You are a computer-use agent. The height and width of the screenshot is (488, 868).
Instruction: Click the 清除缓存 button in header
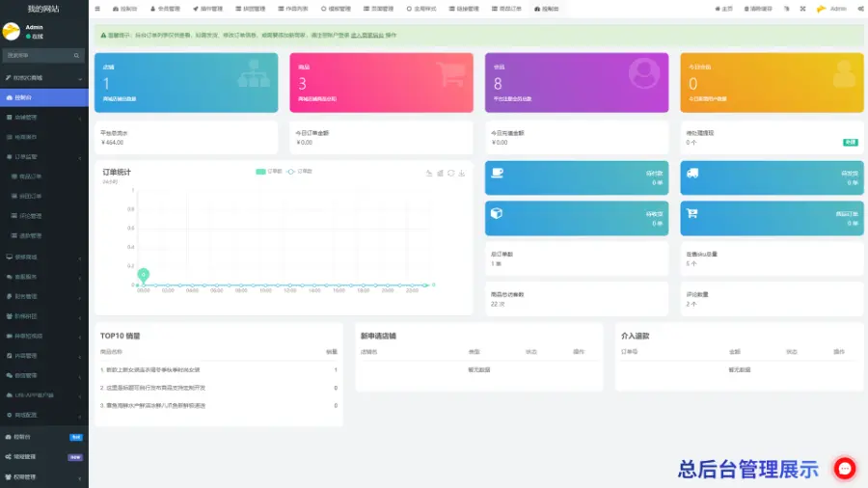coord(758,8)
